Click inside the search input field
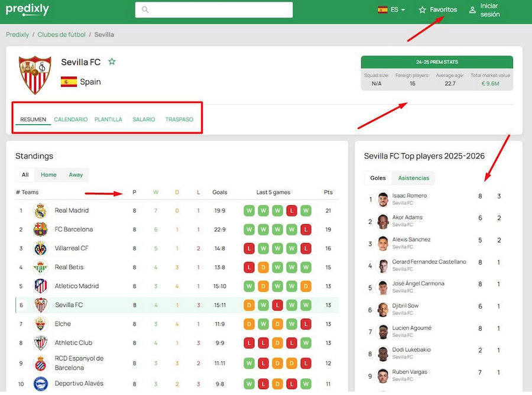The image size is (532, 395). pos(219,10)
